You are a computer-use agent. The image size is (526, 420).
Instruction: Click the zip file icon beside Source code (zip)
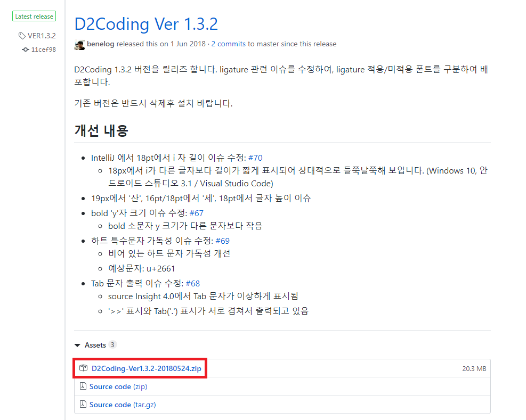coord(83,386)
